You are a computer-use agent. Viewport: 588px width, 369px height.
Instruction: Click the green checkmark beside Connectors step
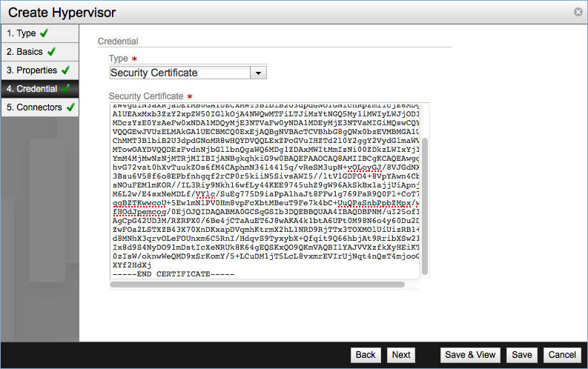click(70, 107)
